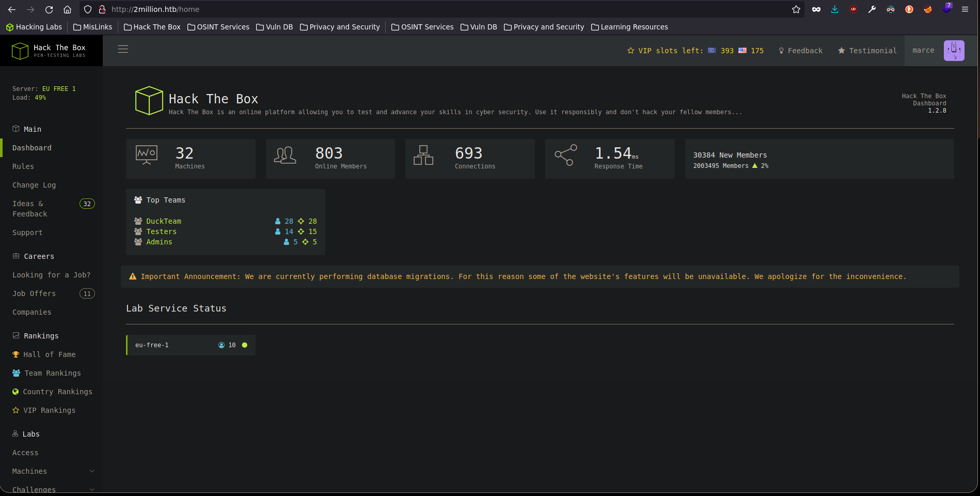
Task: Open uBlock Origin shield extension icon
Action: coord(853,9)
